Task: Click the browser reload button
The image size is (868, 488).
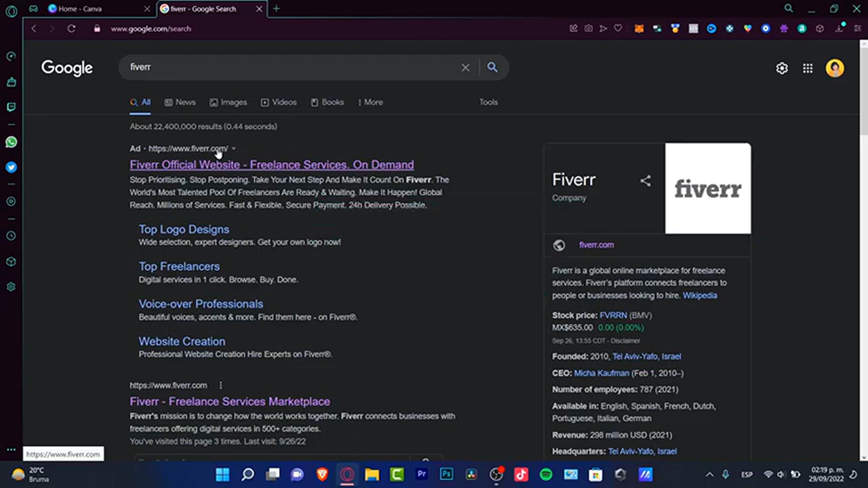Action: (71, 28)
